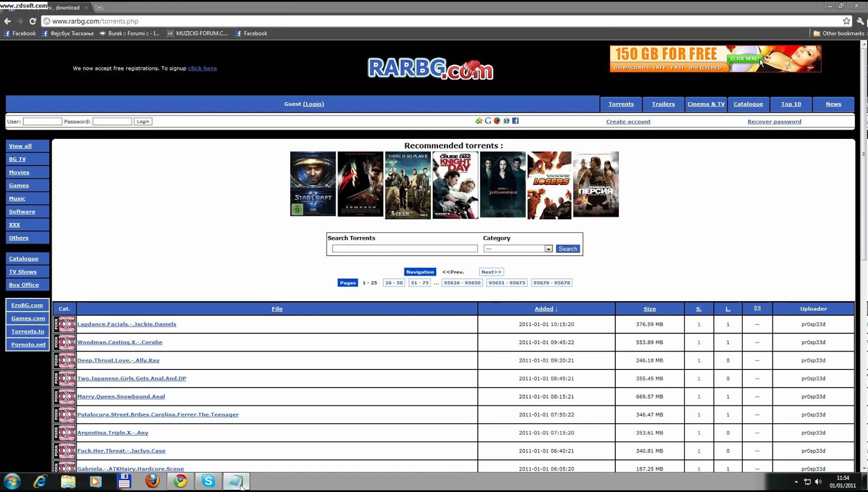Open the Category dropdown in Search Torrents
The height and width of the screenshot is (492, 868).
tap(549, 248)
